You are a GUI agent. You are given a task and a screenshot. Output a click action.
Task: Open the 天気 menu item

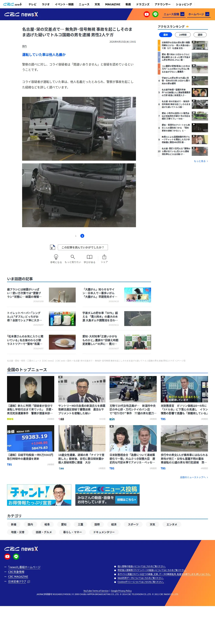pyautogui.click(x=97, y=4)
